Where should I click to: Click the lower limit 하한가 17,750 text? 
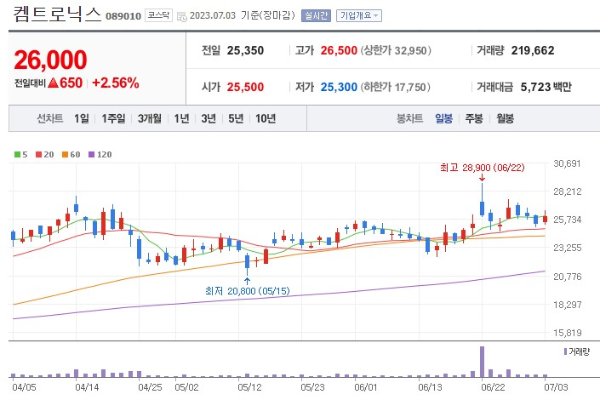tap(395, 87)
